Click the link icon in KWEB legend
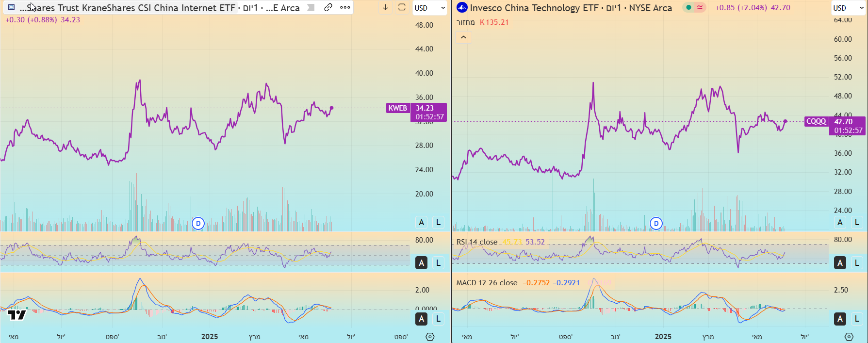 click(x=328, y=7)
